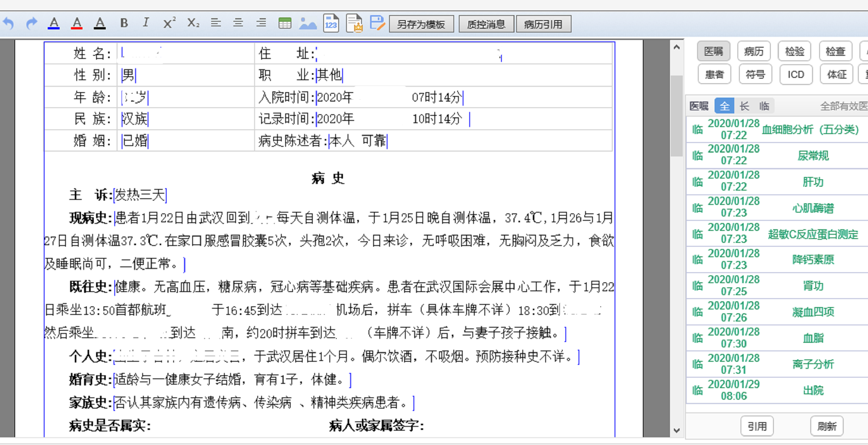Align text left
This screenshot has height=445, width=868.
(x=216, y=23)
